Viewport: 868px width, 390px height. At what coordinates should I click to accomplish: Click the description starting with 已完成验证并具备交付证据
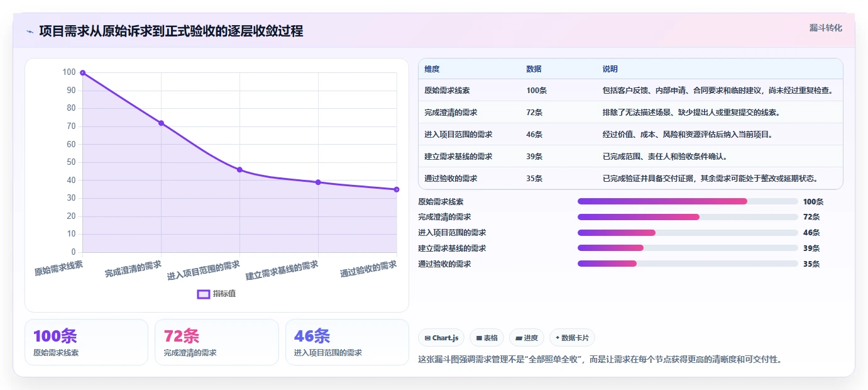(x=710, y=179)
